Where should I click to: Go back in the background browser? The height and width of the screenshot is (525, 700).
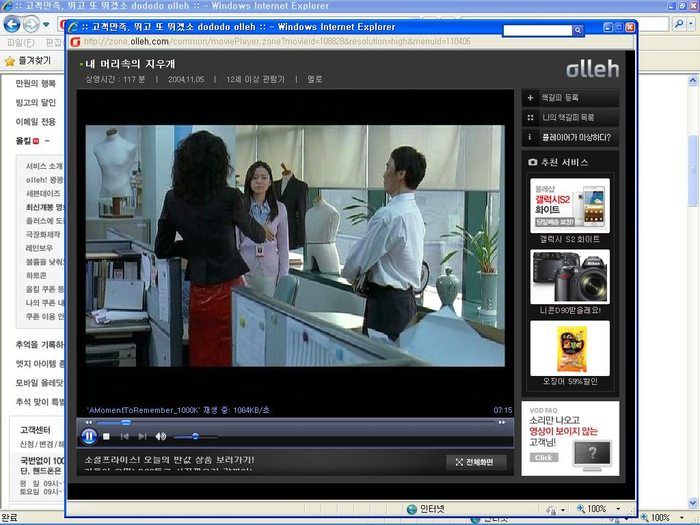coord(12,24)
